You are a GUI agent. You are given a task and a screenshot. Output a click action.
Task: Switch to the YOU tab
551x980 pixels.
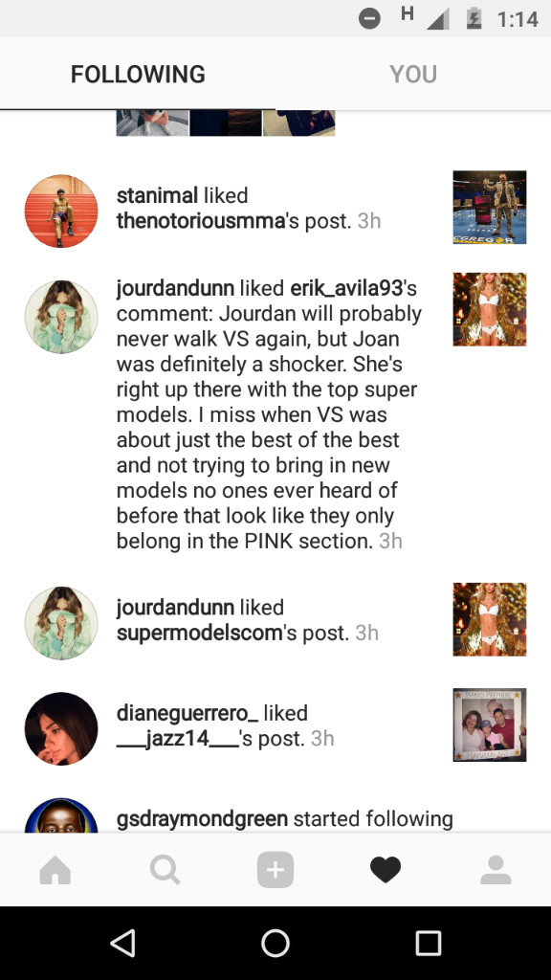click(413, 75)
